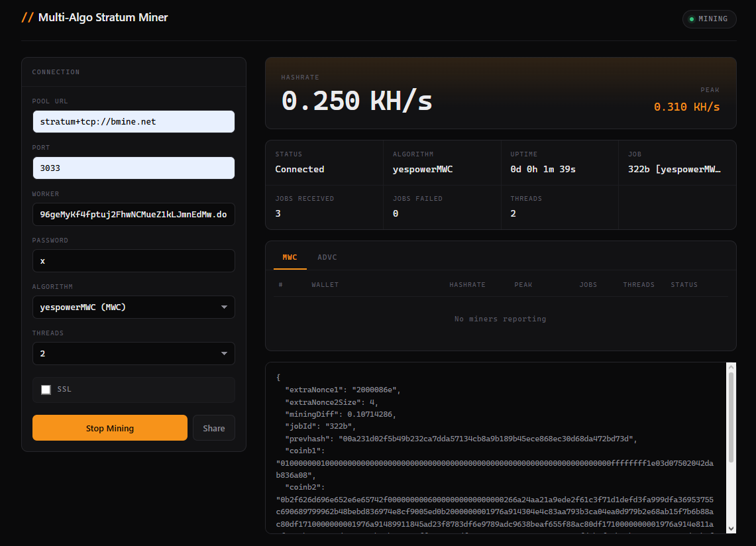Click the job value 322b [yespowerMW…

pyautogui.click(x=674, y=169)
